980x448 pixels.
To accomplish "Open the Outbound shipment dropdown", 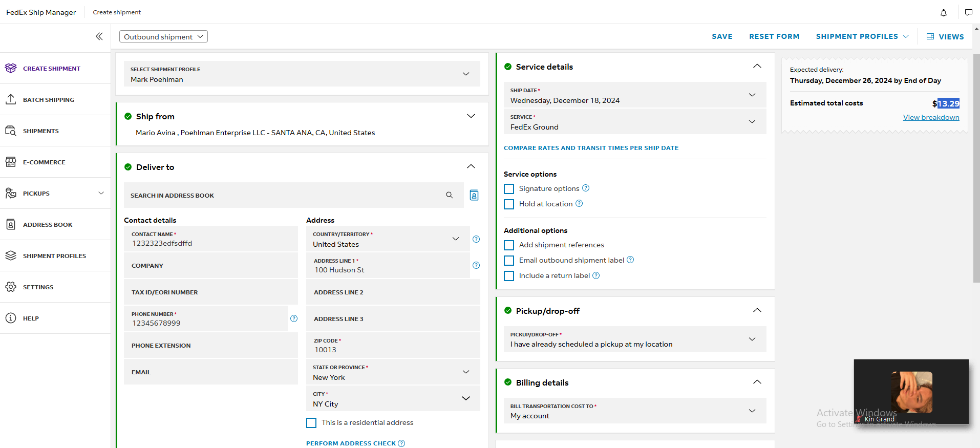I will [x=163, y=36].
